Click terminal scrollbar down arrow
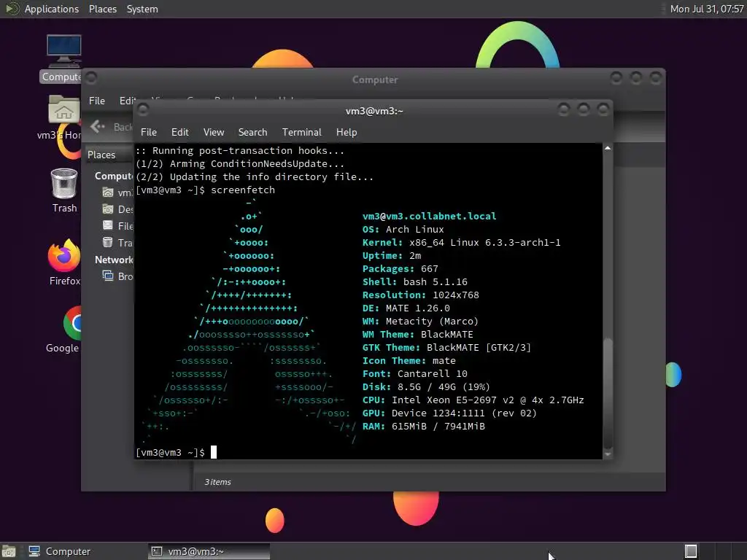Viewport: 747px width, 560px height. coord(608,454)
